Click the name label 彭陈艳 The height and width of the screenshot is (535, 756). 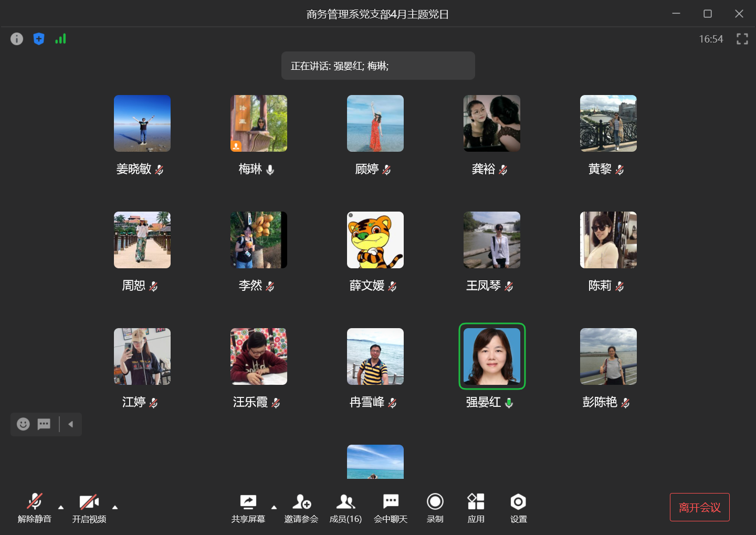(x=600, y=402)
